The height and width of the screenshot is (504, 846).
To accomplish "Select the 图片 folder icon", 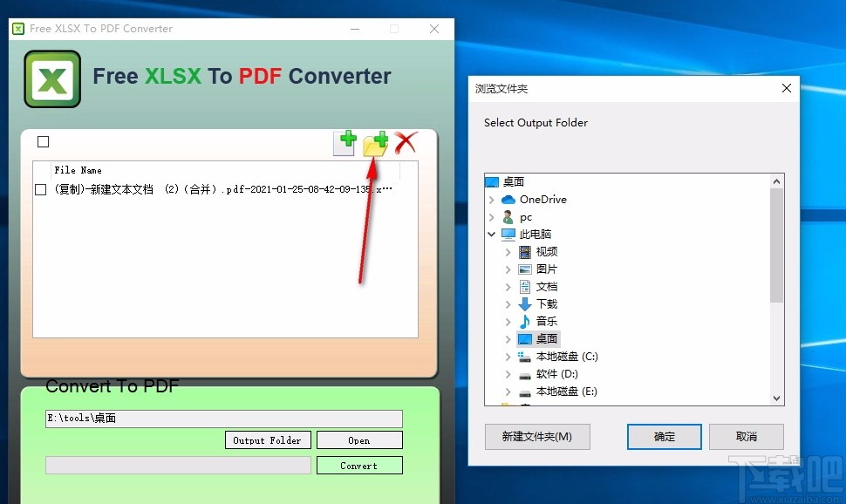I will pyautogui.click(x=526, y=269).
